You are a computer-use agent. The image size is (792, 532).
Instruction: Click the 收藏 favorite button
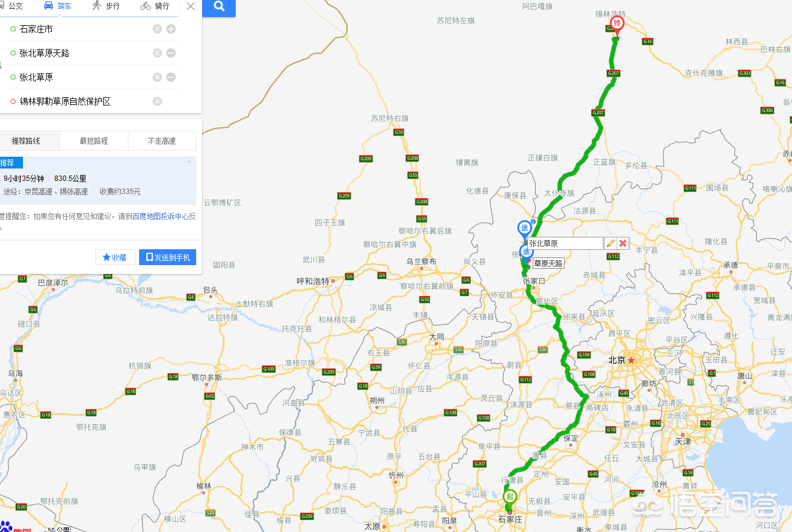click(x=115, y=257)
